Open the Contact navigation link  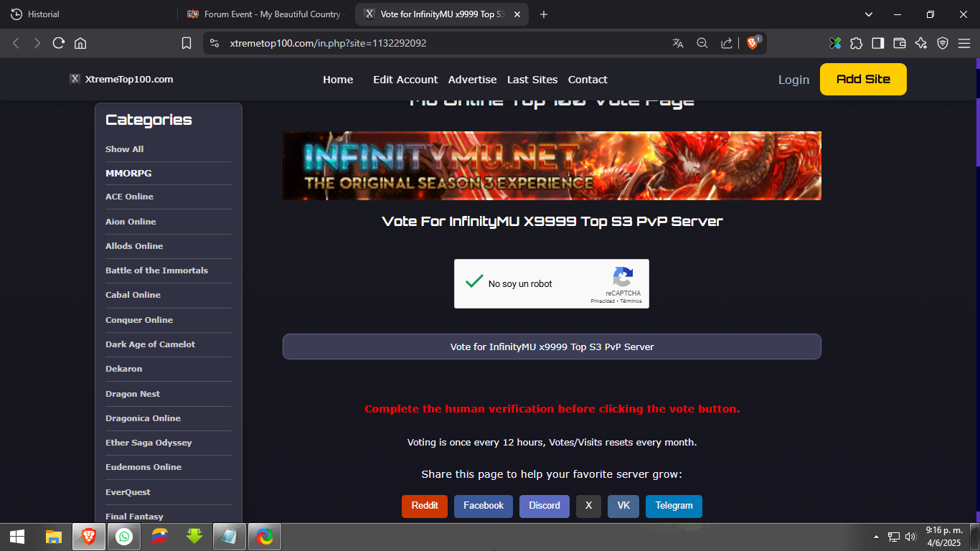coord(588,80)
